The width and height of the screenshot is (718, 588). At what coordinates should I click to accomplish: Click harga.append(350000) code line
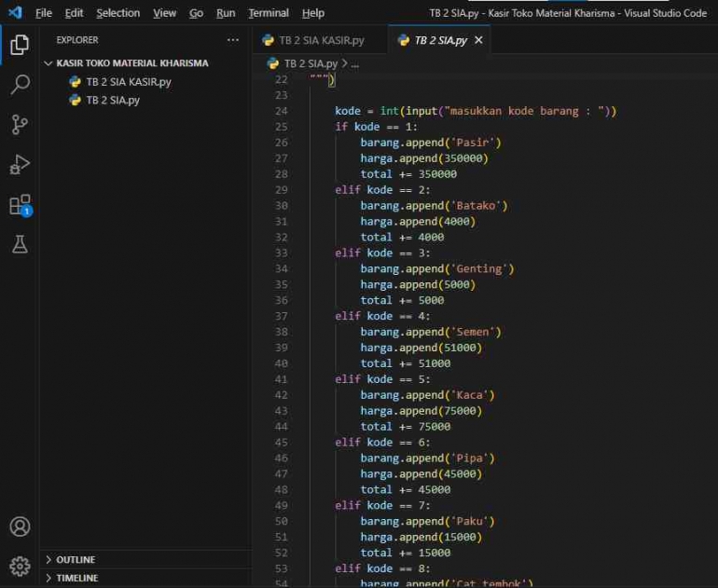[x=424, y=158]
